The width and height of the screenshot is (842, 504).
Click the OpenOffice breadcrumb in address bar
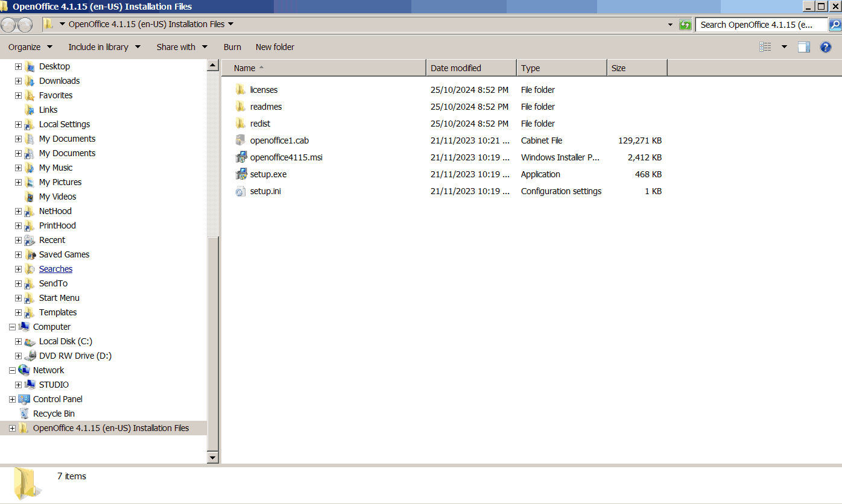coord(147,24)
